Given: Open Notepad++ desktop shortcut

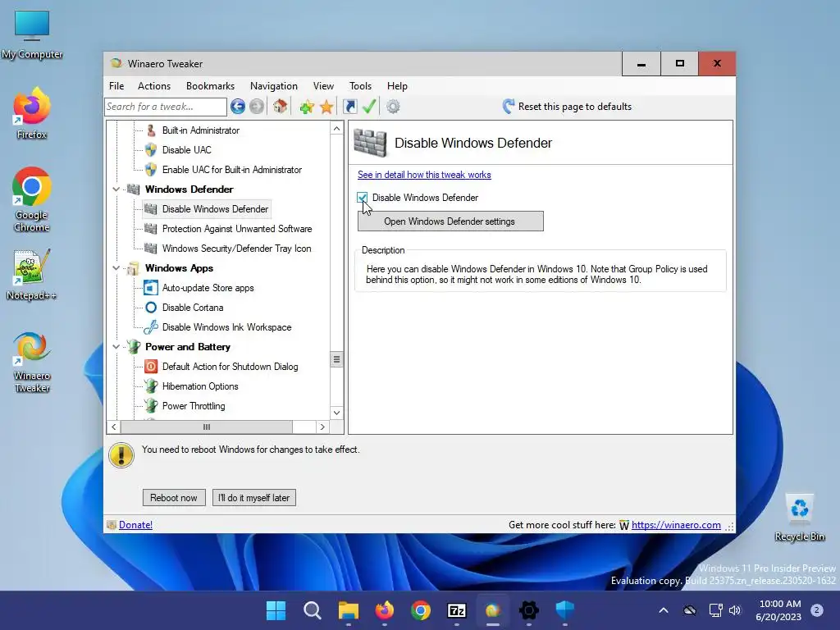Looking at the screenshot, I should pos(32,274).
